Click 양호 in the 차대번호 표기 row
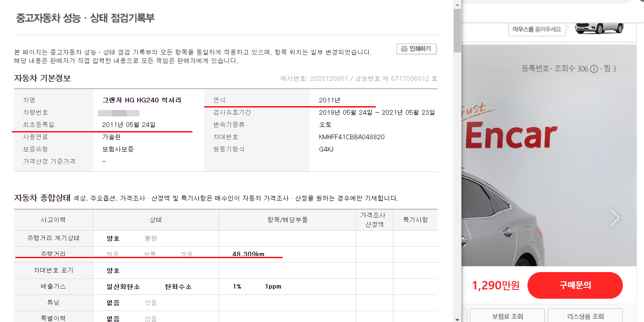 [x=113, y=271]
